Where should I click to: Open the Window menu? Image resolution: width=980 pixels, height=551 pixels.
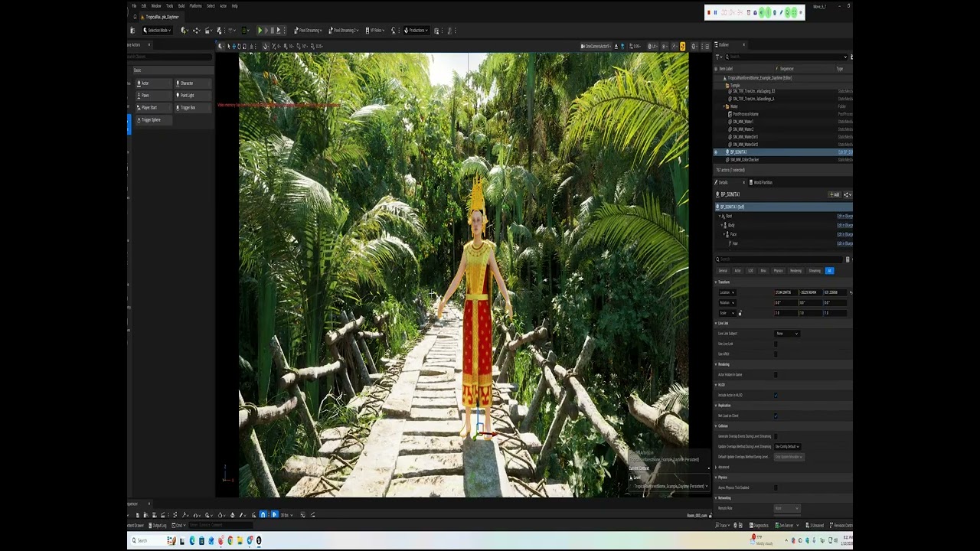pos(156,6)
